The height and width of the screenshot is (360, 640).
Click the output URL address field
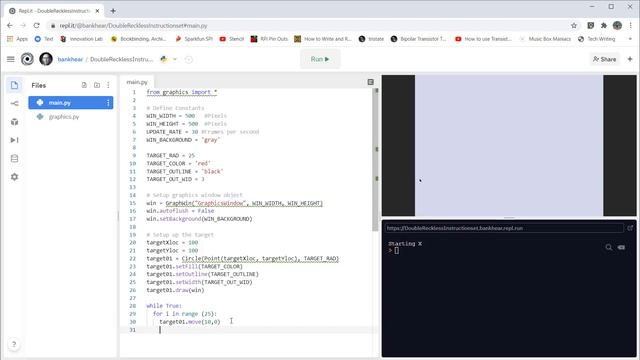click(x=504, y=228)
